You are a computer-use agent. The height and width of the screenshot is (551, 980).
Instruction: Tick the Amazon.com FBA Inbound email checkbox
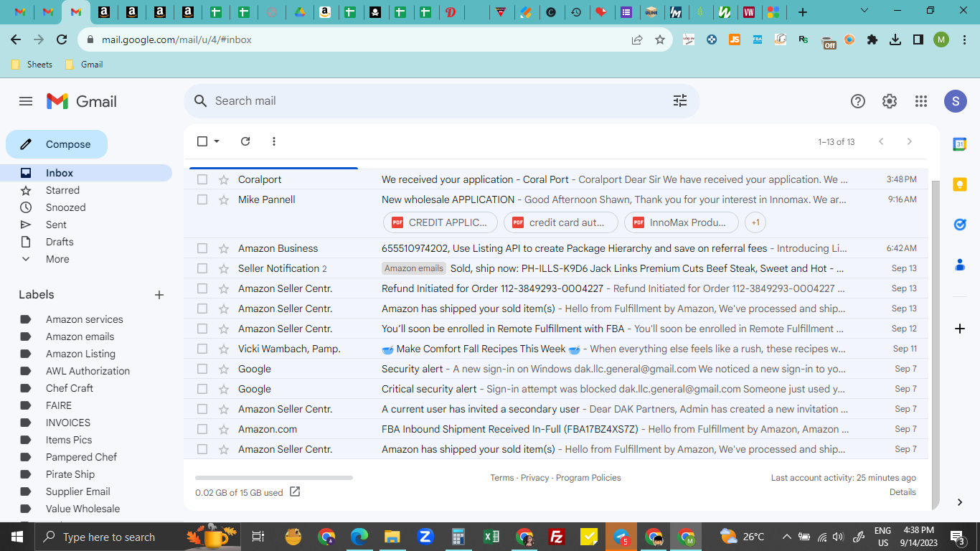coord(202,429)
